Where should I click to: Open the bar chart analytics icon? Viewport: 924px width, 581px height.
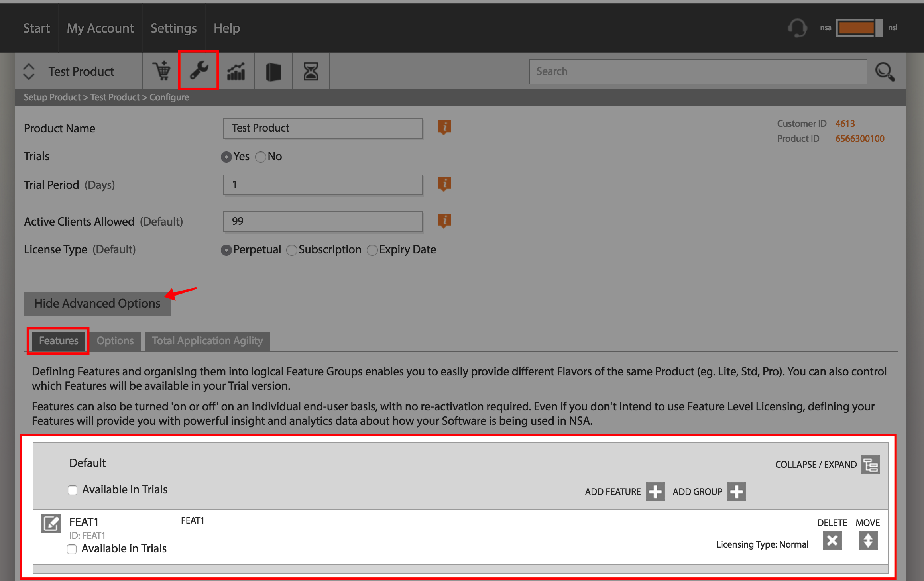(x=236, y=71)
